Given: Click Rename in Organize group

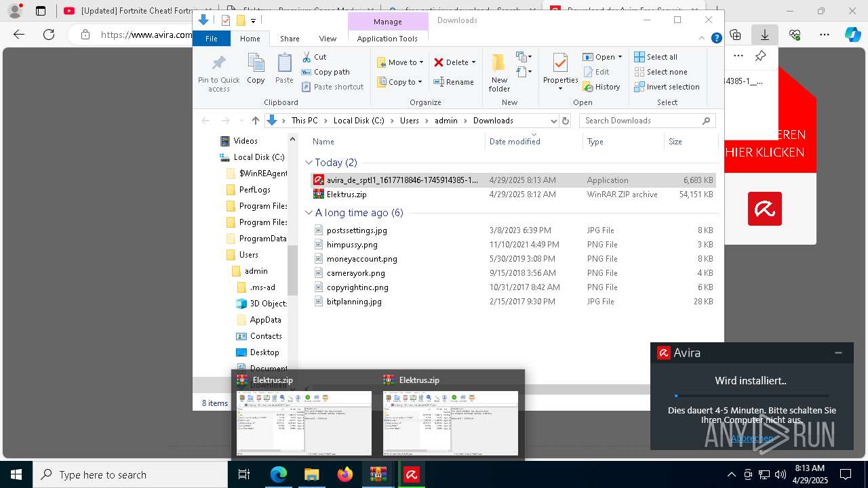Looking at the screenshot, I should click(454, 82).
